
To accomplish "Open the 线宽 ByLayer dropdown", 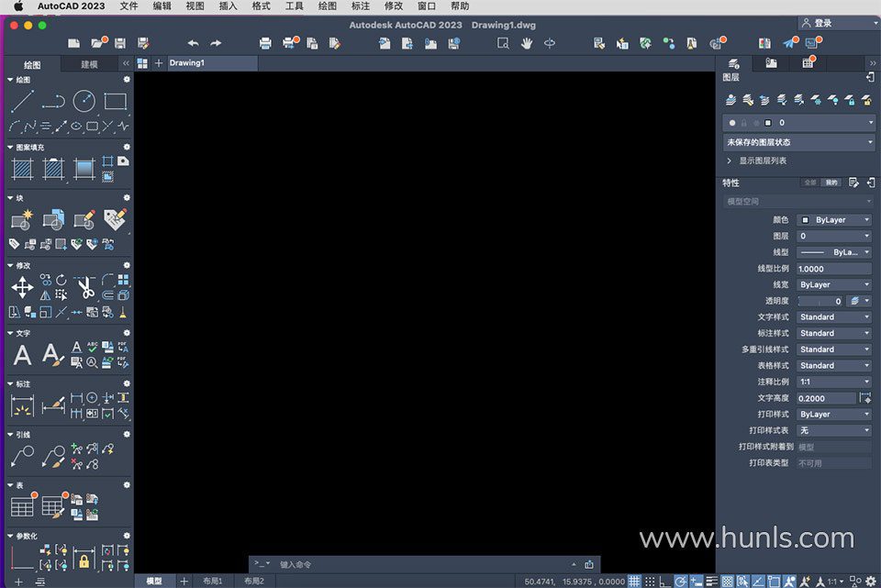I will (x=834, y=284).
